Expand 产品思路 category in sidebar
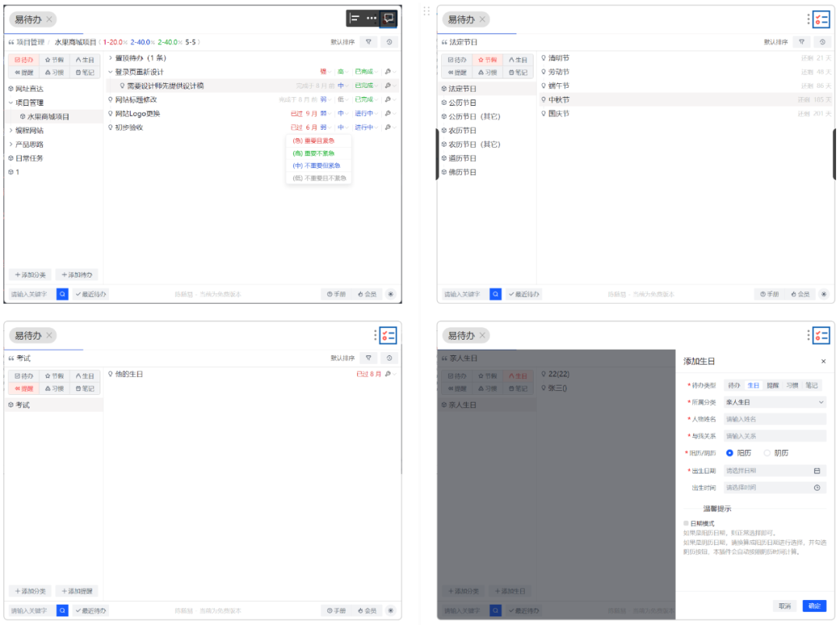 pyautogui.click(x=11, y=145)
